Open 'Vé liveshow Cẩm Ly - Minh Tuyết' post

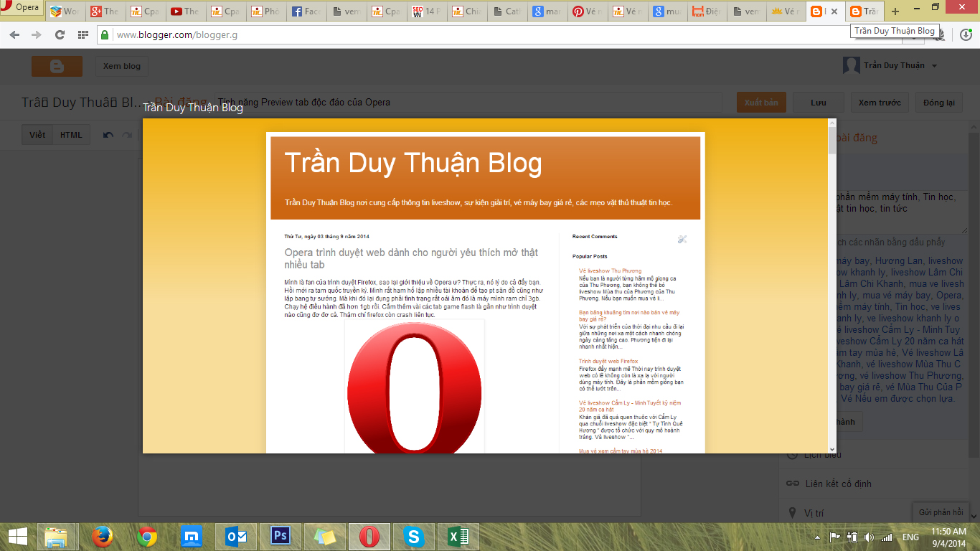[630, 405]
